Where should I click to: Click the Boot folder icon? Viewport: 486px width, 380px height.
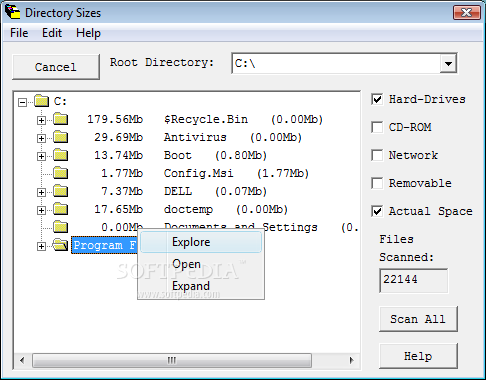click(x=61, y=155)
